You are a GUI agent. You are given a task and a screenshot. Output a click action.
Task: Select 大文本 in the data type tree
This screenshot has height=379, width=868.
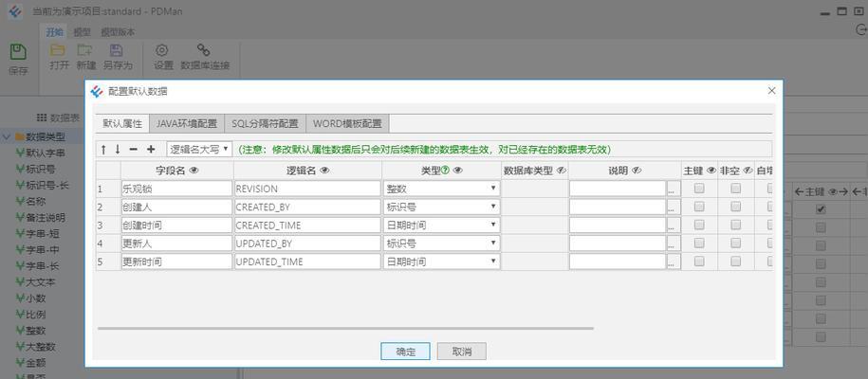[x=36, y=282]
